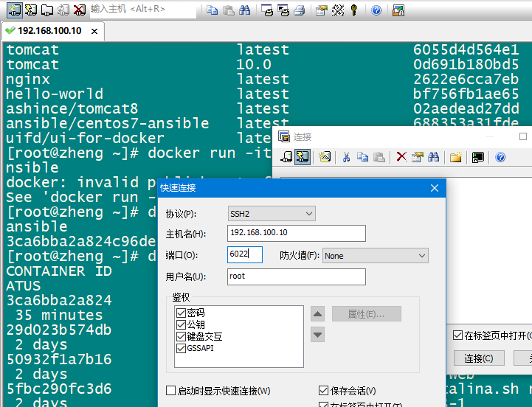Click the terminal text "ashince/tomcat8"

click(72, 108)
